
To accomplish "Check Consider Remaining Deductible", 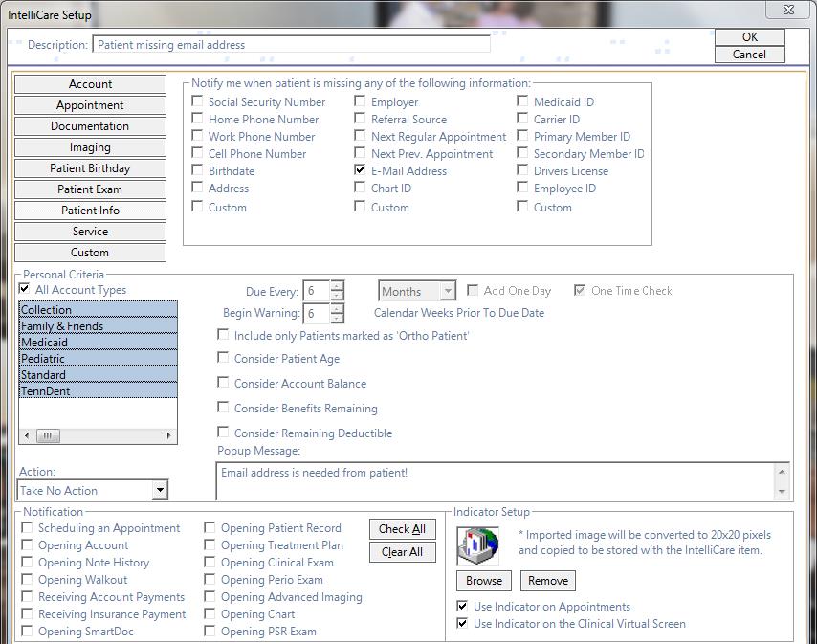I will point(223,432).
